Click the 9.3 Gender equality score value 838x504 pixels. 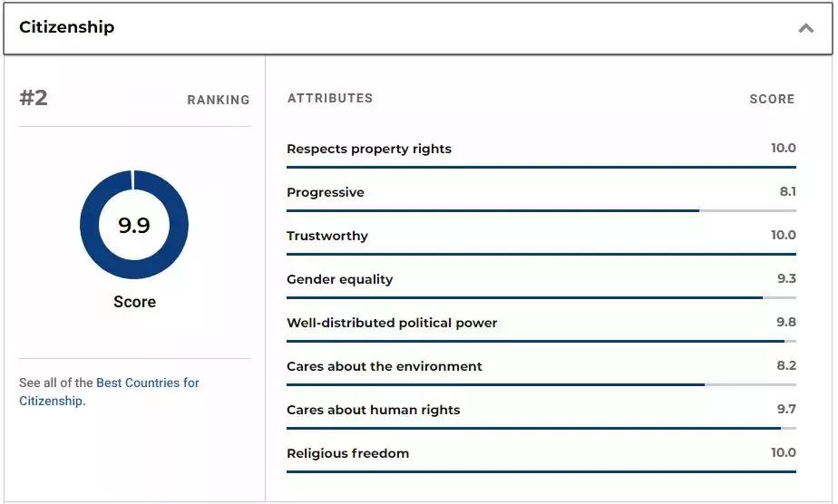(x=786, y=278)
